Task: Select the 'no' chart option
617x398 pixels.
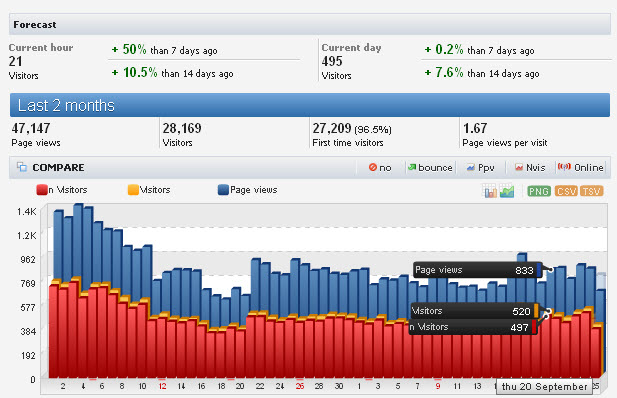Action: [380, 168]
